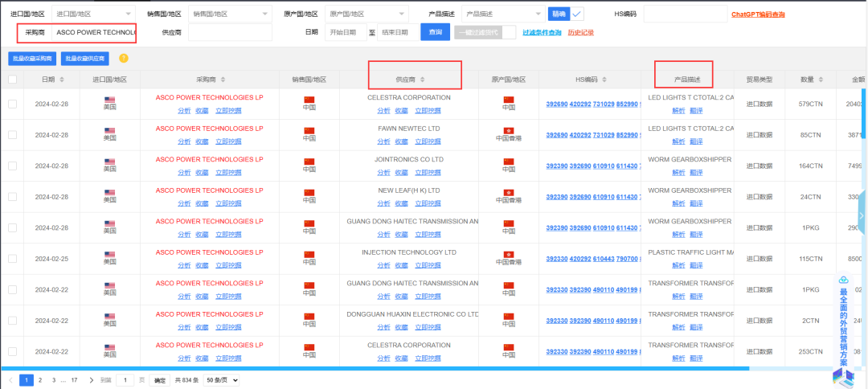Open the 销售国/地区 dropdown
868x389 pixels.
point(231,14)
